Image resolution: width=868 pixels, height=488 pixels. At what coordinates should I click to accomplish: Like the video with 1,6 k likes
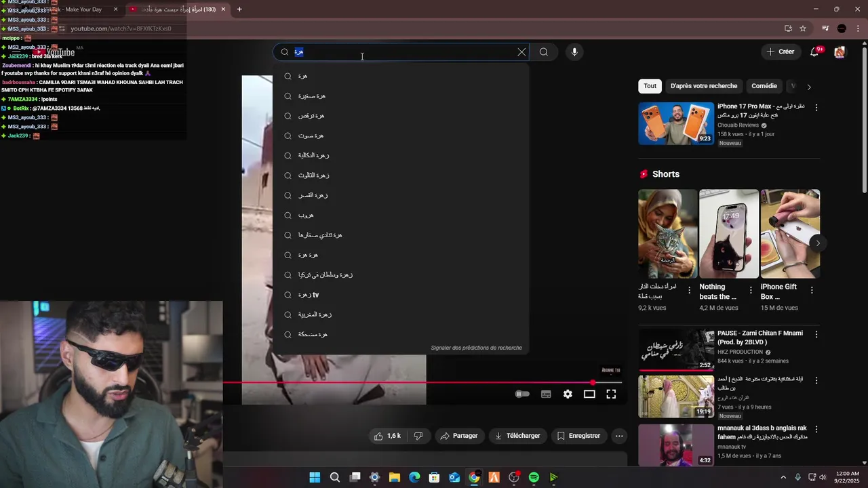point(387,436)
